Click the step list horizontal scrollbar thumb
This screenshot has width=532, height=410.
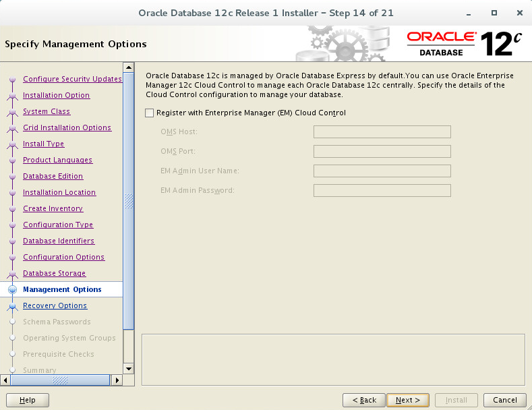(x=61, y=380)
